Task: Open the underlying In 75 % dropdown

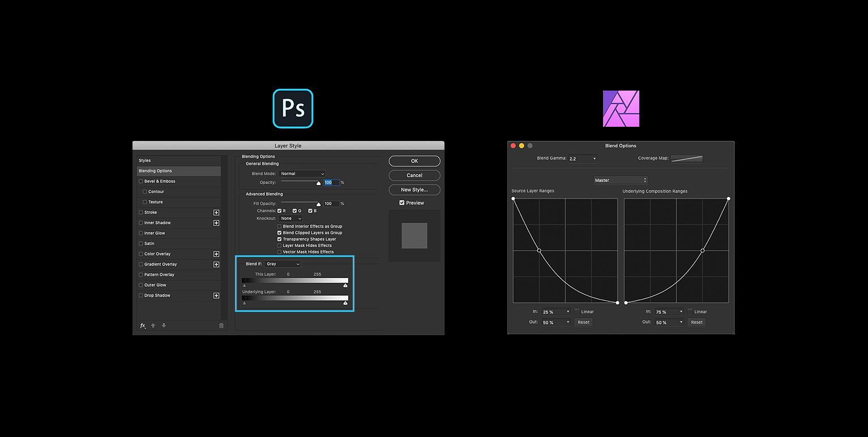Action: 669,312
